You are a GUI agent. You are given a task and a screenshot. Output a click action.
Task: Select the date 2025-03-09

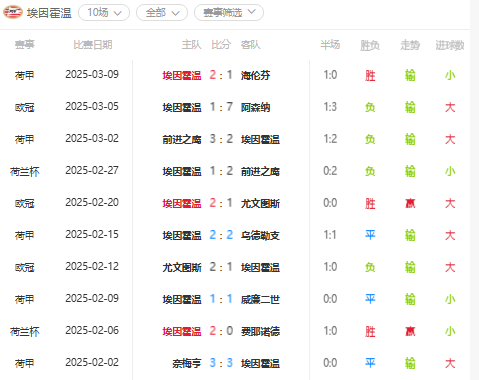pos(92,74)
